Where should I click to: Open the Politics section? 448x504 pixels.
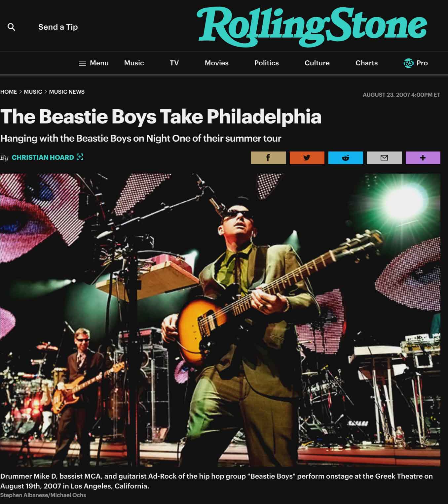click(x=266, y=63)
